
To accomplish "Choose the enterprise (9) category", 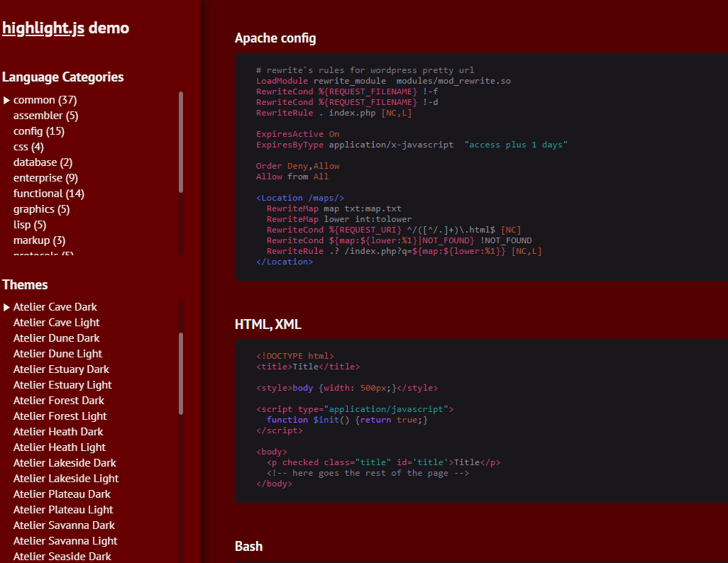I will click(45, 178).
